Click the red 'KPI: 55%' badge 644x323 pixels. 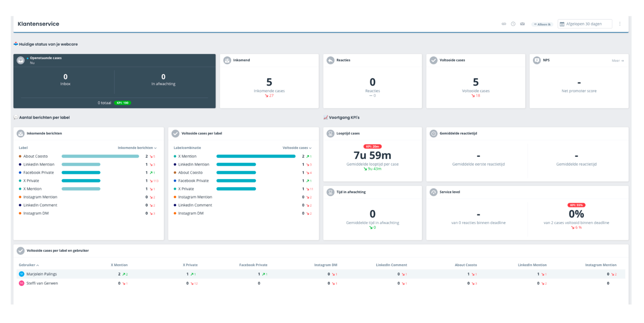[x=576, y=205]
